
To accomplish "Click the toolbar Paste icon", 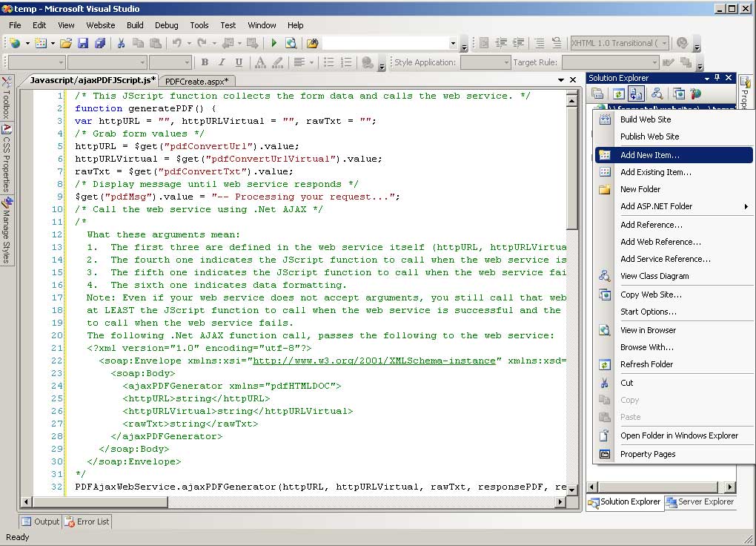I will tap(155, 44).
